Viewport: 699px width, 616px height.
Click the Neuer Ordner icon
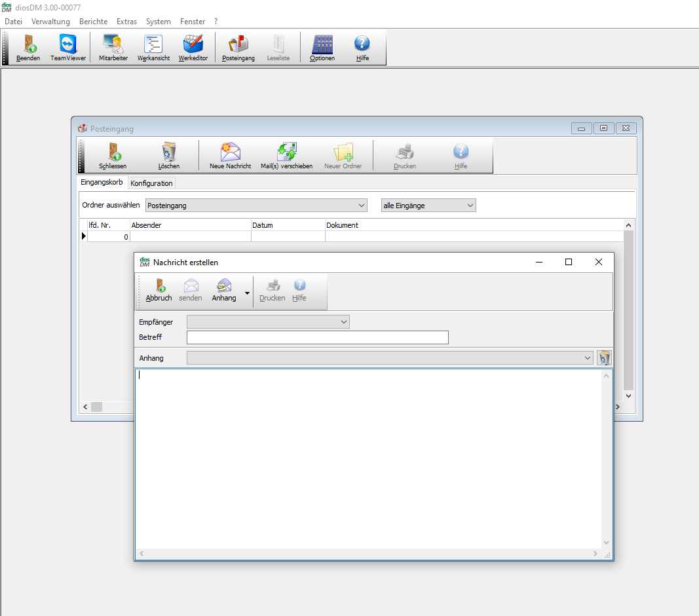(343, 155)
